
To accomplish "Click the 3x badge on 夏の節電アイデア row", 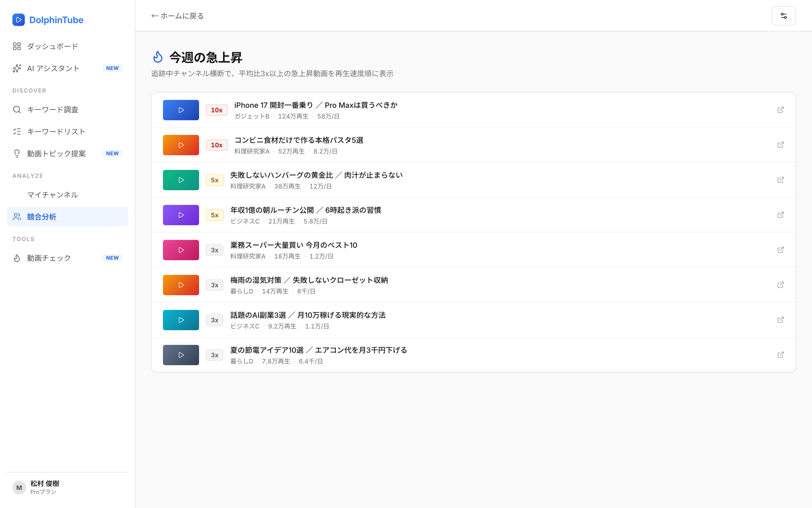I will click(214, 355).
